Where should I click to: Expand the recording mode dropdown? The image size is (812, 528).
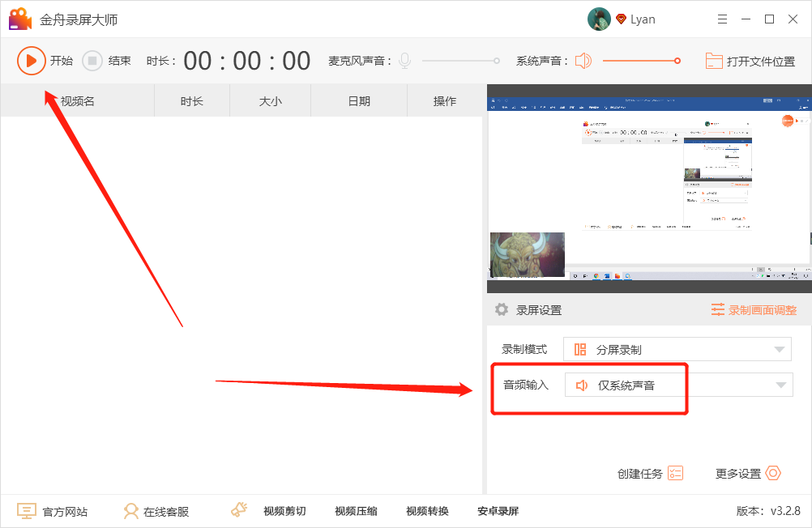click(779, 350)
